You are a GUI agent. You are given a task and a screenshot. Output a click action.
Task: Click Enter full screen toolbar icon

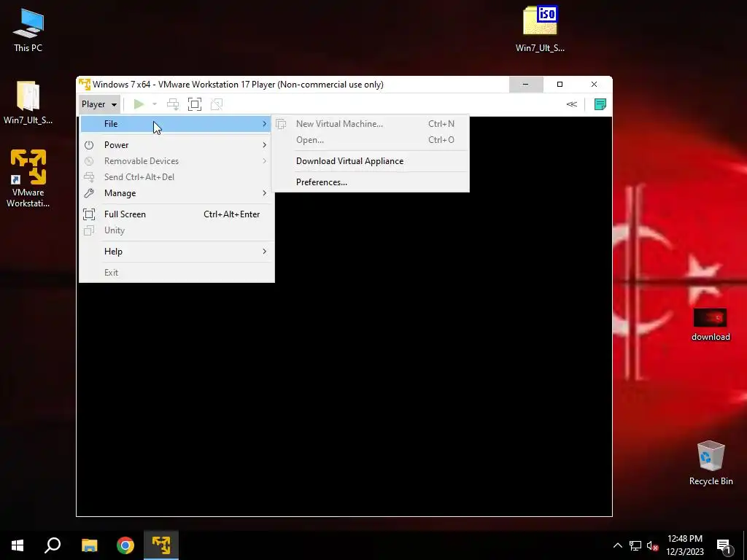pyautogui.click(x=194, y=104)
